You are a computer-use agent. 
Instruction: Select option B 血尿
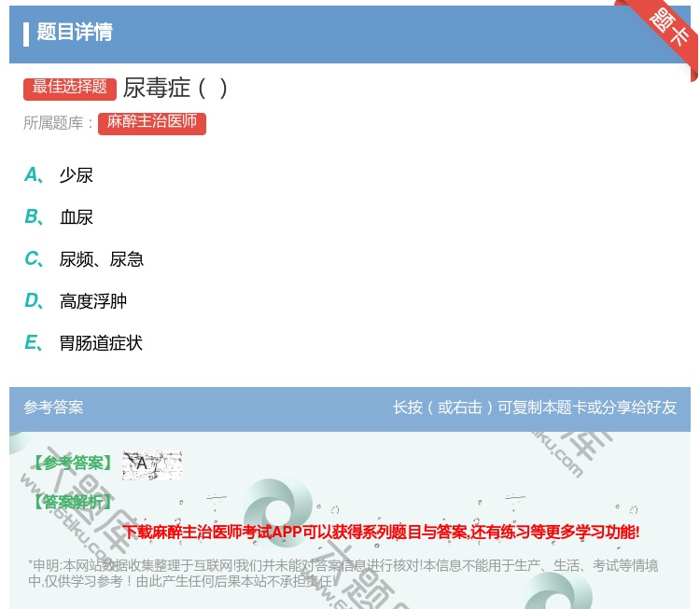59,217
